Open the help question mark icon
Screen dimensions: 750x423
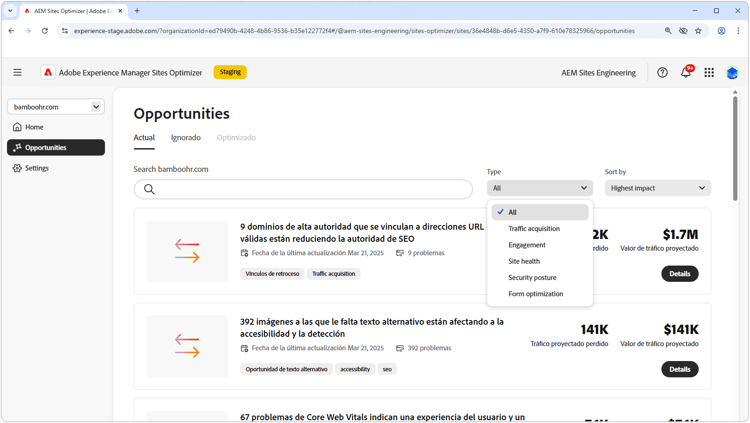point(662,73)
